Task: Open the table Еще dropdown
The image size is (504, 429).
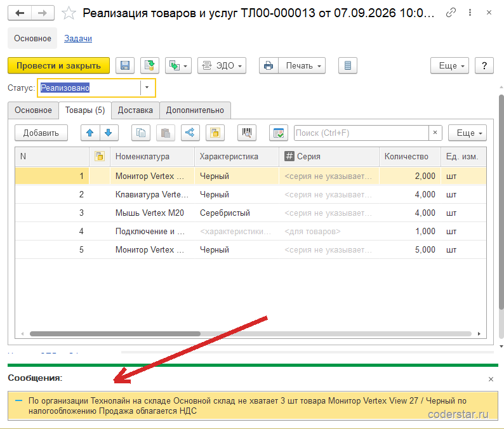Action: pos(467,133)
